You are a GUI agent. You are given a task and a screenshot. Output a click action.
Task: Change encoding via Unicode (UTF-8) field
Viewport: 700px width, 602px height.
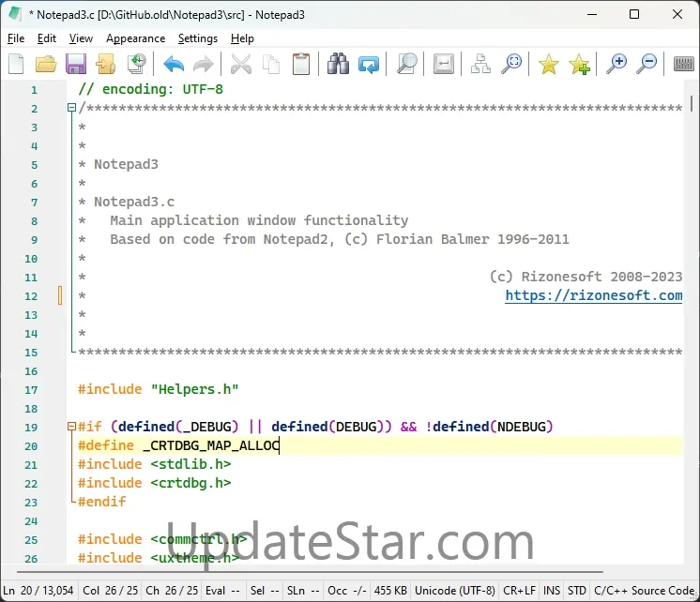[455, 591]
